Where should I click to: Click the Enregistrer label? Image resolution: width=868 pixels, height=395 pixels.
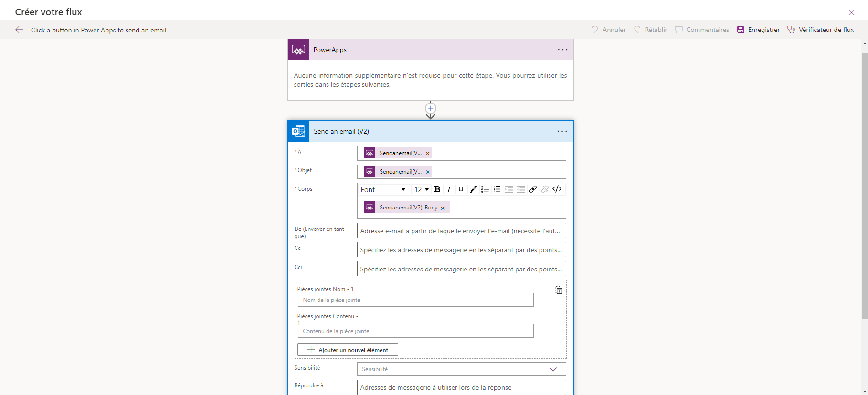(764, 30)
